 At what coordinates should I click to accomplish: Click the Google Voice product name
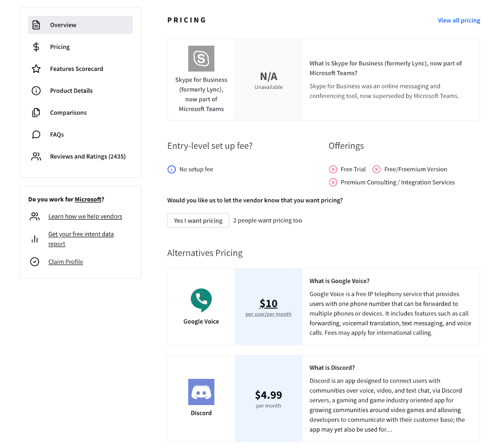[201, 321]
